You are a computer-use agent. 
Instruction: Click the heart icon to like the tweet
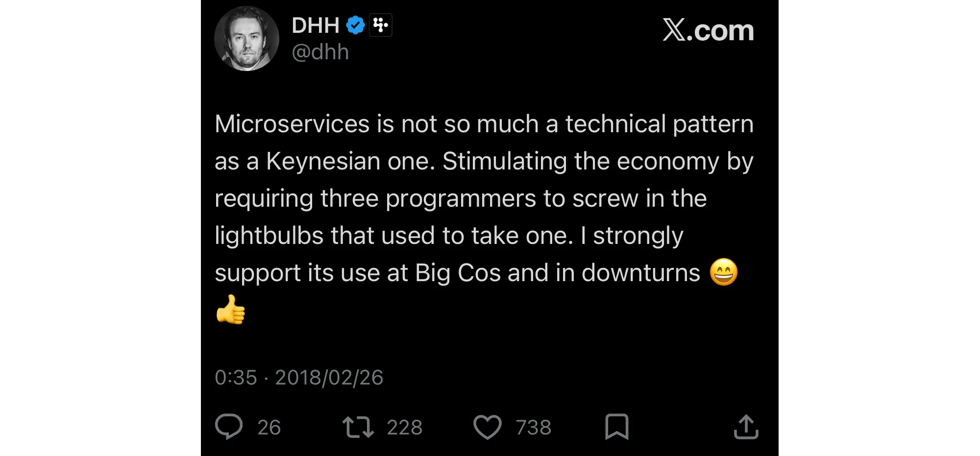click(489, 427)
